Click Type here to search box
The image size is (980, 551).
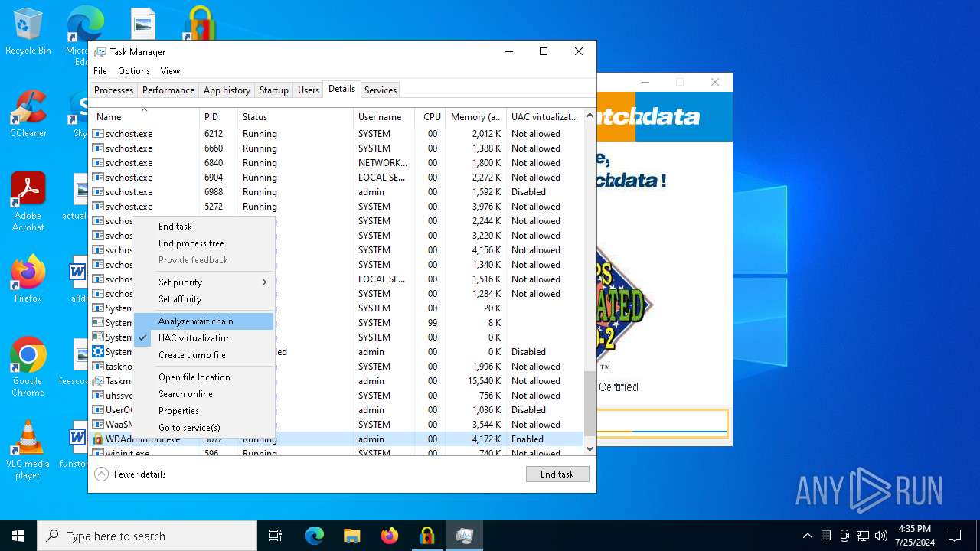pyautogui.click(x=147, y=536)
